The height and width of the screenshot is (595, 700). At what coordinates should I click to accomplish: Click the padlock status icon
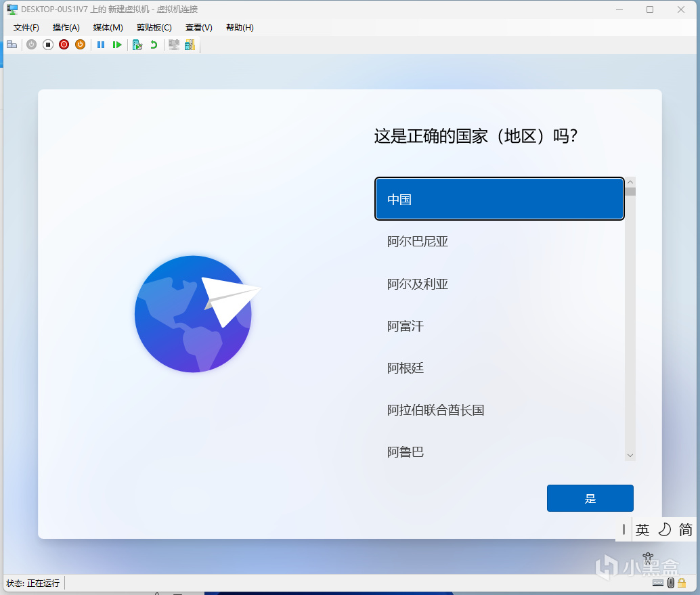click(x=682, y=583)
